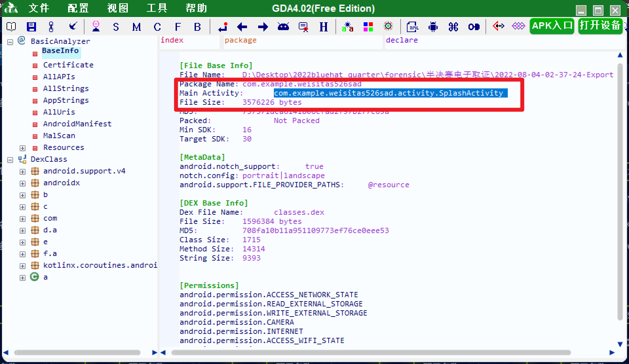The image size is (629, 364).
Task: Click the Android head icon in toolbar
Action: (283, 27)
